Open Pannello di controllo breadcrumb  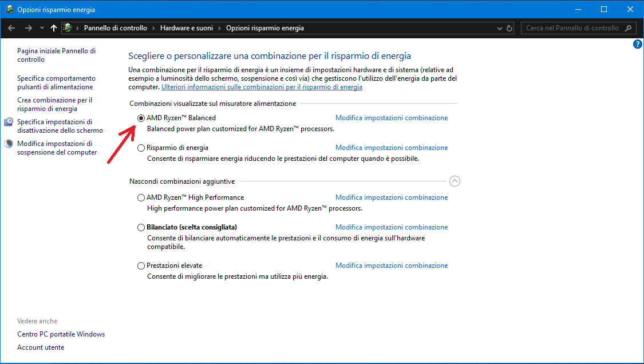[116, 28]
